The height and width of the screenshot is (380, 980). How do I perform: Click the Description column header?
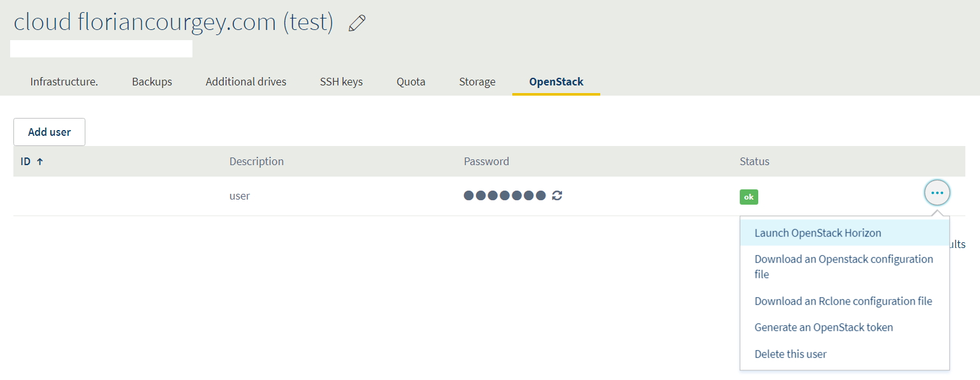pos(256,161)
